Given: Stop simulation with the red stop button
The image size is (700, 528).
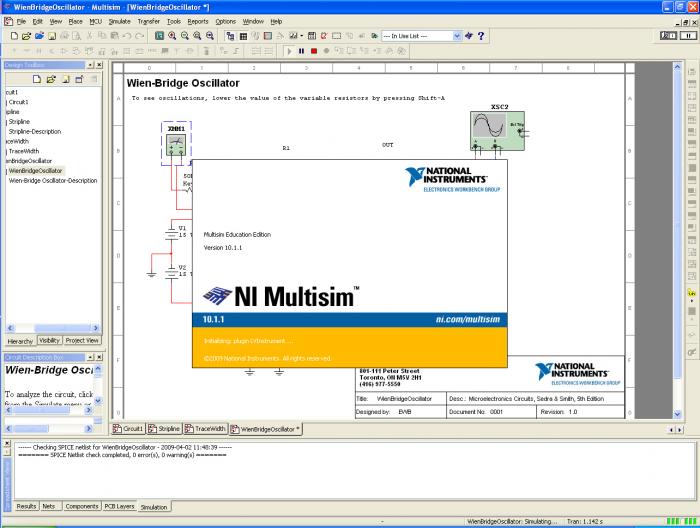Looking at the screenshot, I should (x=314, y=51).
